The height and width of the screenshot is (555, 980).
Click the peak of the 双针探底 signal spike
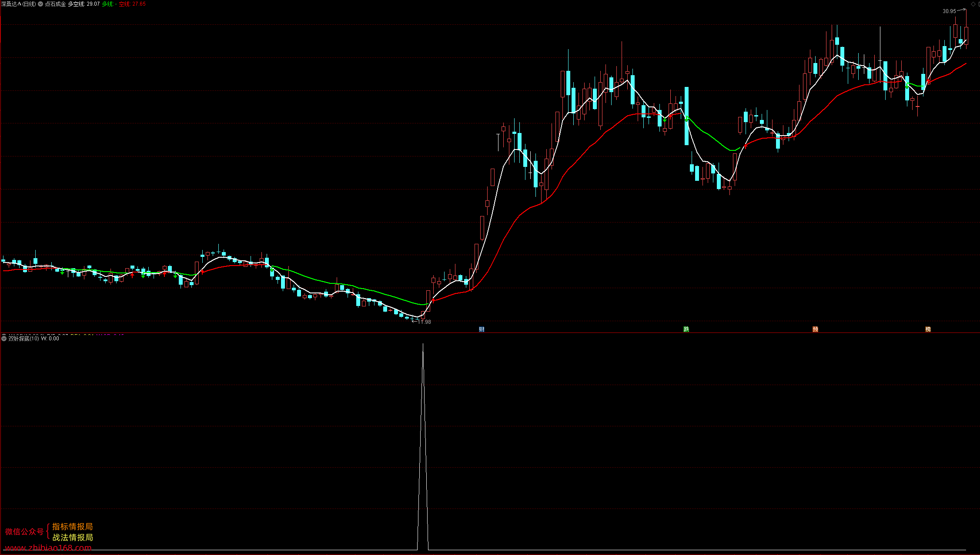click(x=423, y=344)
